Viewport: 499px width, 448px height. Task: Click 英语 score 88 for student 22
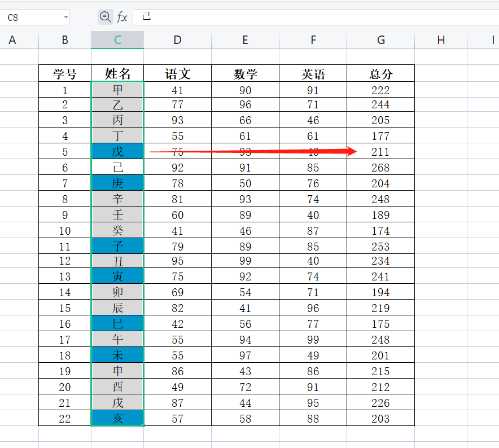pos(313,418)
